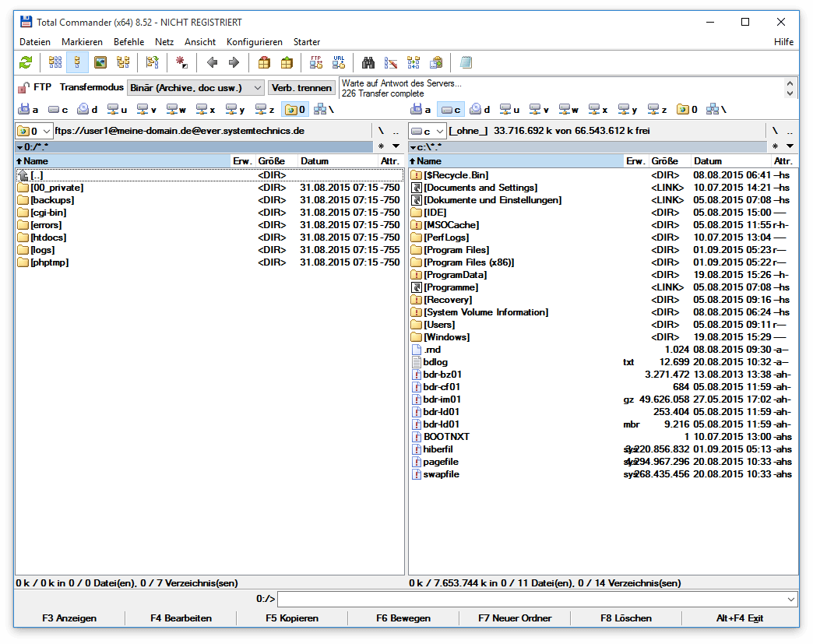Click FTP log scroll down arrow
The image size is (813, 644).
[x=790, y=93]
